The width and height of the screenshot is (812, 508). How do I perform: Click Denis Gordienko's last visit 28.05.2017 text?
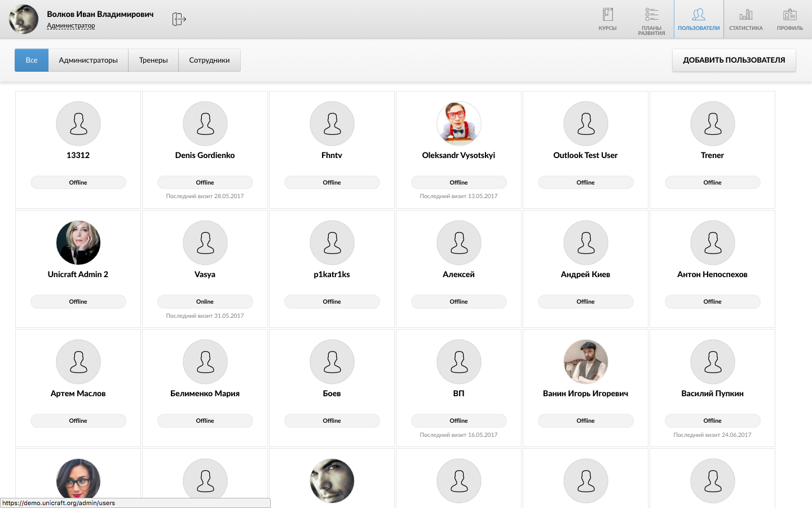coord(205,196)
